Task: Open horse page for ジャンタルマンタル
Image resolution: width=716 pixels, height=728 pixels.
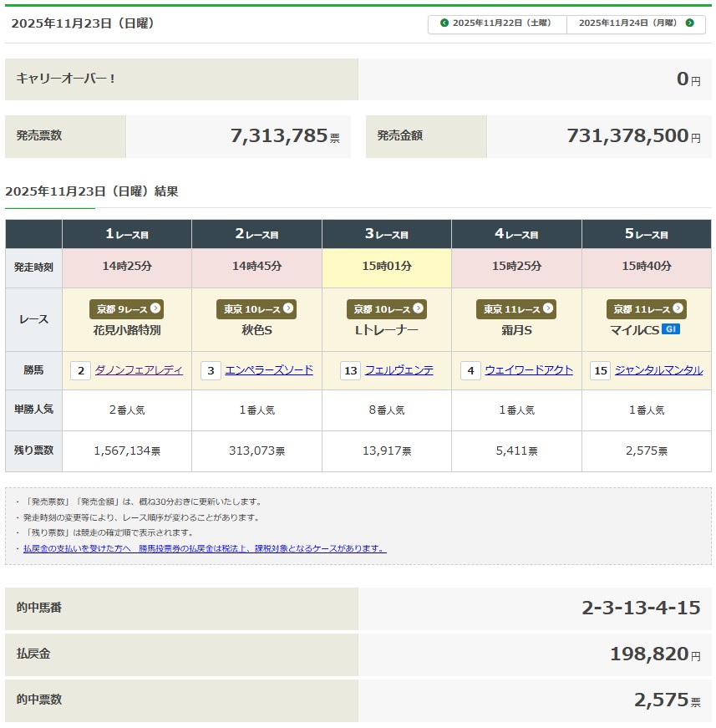Action: [658, 370]
